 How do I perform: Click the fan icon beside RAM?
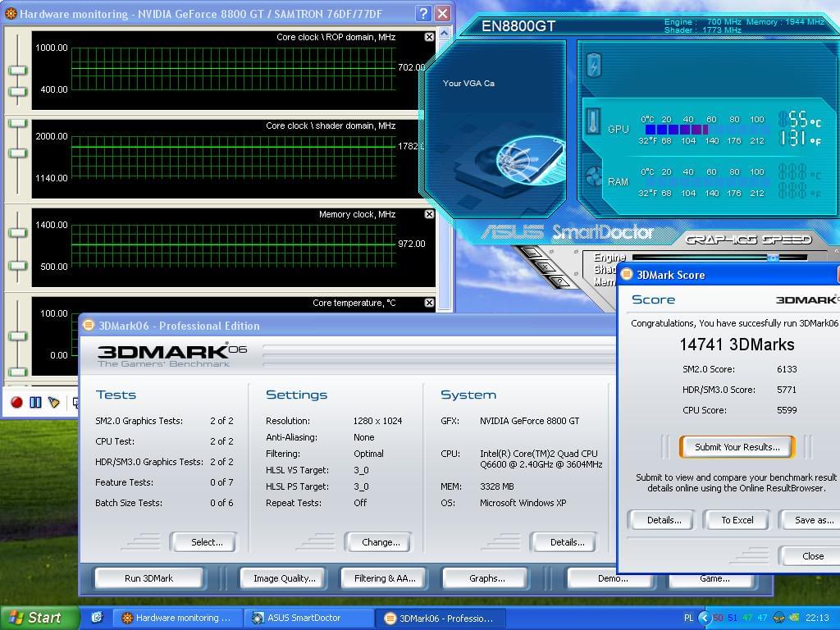594,177
